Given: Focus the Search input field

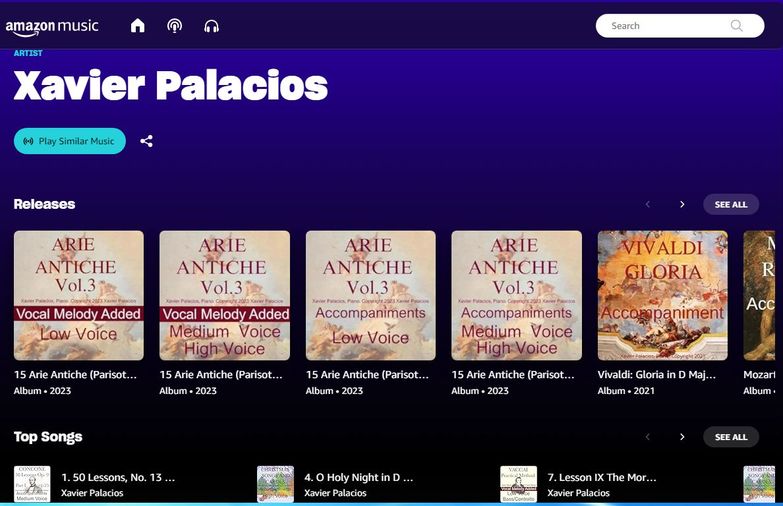Looking at the screenshot, I should click(679, 25).
